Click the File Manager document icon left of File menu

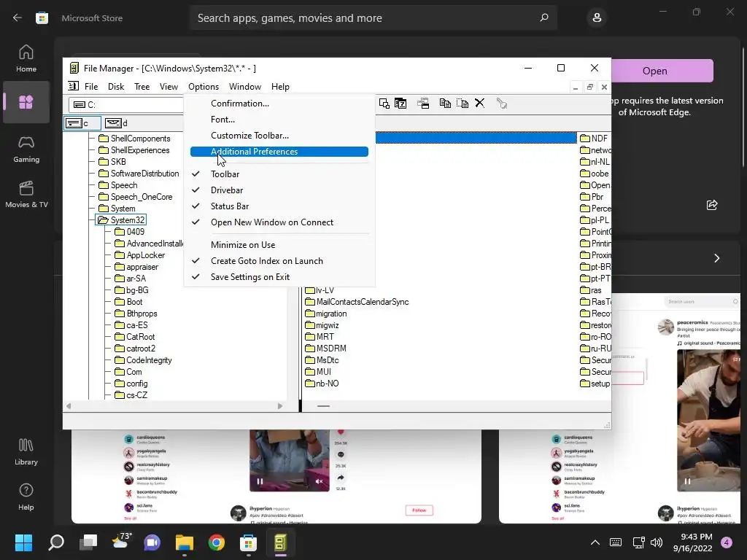pos(73,86)
